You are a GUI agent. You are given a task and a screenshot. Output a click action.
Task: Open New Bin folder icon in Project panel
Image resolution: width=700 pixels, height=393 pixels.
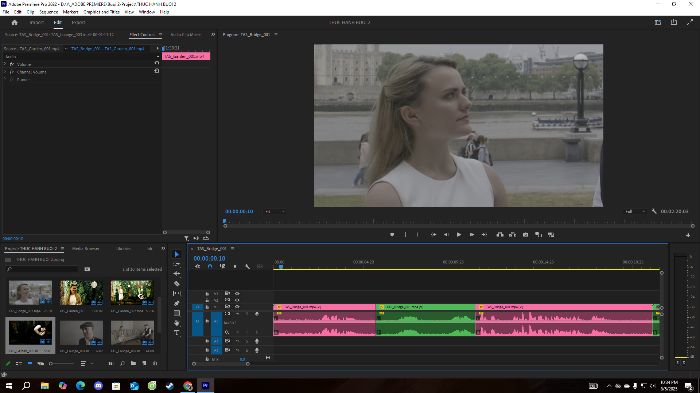tap(133, 364)
